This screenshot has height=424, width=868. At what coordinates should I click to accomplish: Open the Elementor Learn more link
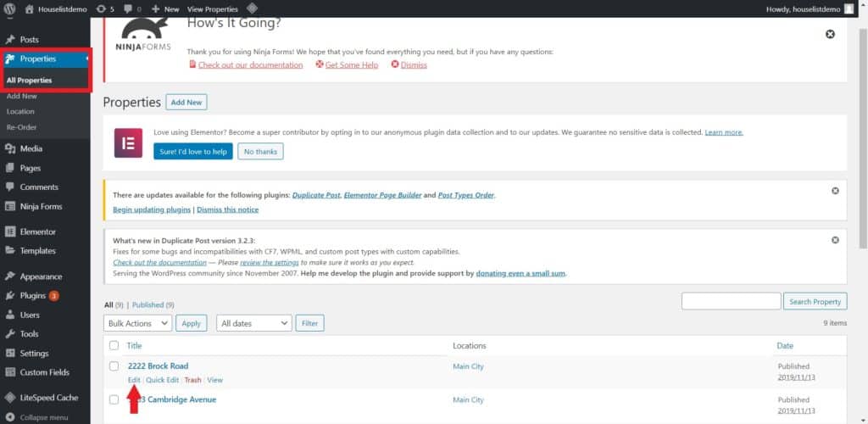click(x=724, y=132)
